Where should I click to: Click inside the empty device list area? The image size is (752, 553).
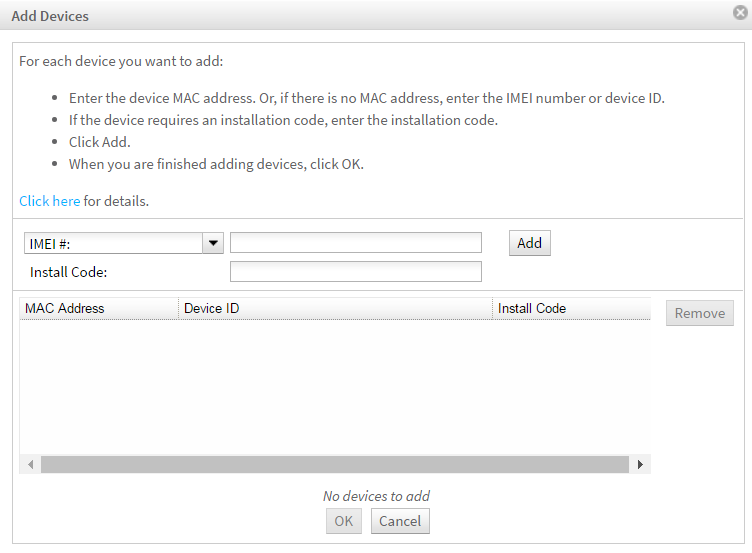click(x=335, y=387)
